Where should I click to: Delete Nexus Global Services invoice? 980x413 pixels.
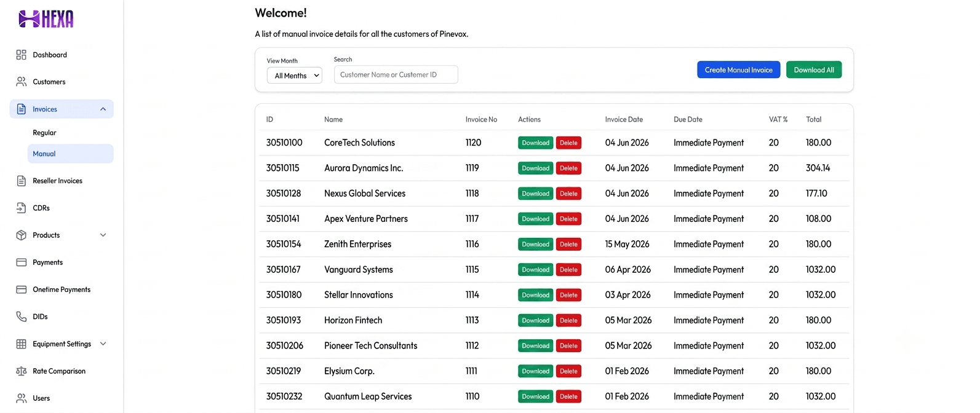coord(568,194)
